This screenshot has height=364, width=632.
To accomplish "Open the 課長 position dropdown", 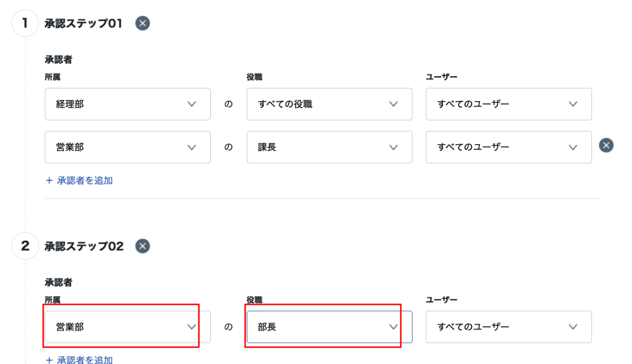I will coord(329,147).
